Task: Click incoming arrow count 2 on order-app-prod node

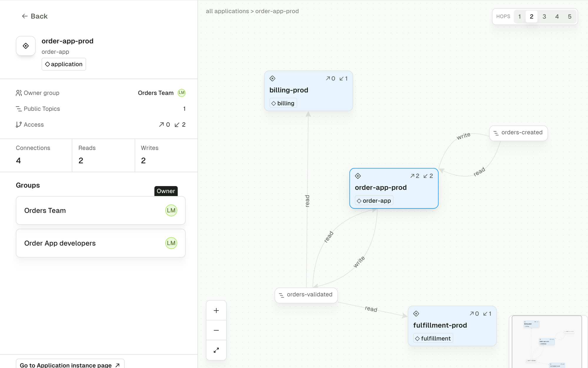Action: tap(428, 176)
